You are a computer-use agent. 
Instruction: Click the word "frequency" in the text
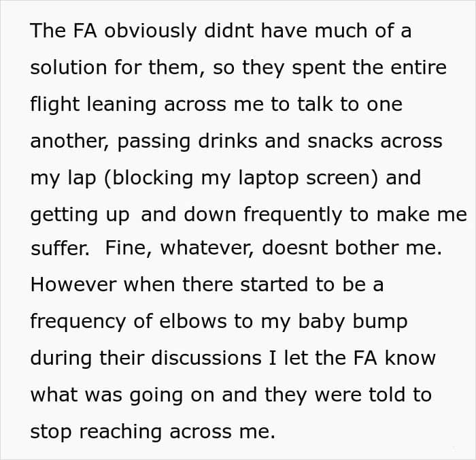coord(78,323)
